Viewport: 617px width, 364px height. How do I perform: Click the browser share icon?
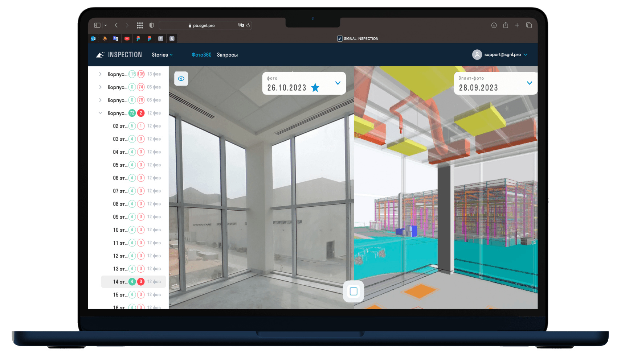click(506, 25)
